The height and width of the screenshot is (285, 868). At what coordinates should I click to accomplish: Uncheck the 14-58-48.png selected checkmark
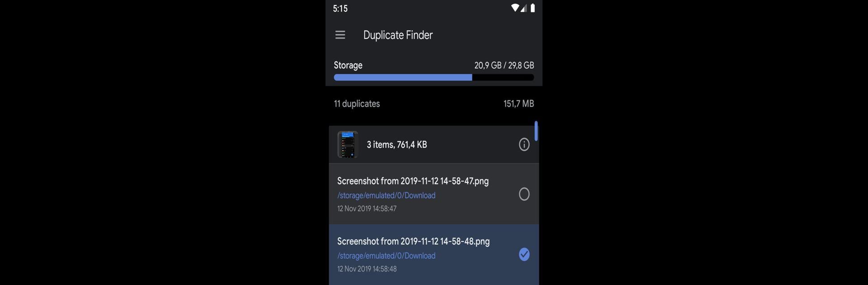click(524, 254)
